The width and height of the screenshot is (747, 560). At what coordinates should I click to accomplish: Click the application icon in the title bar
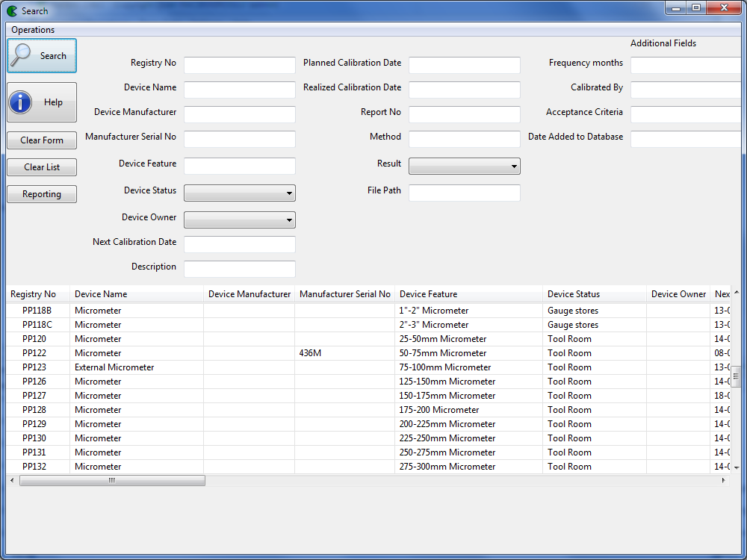(10, 10)
